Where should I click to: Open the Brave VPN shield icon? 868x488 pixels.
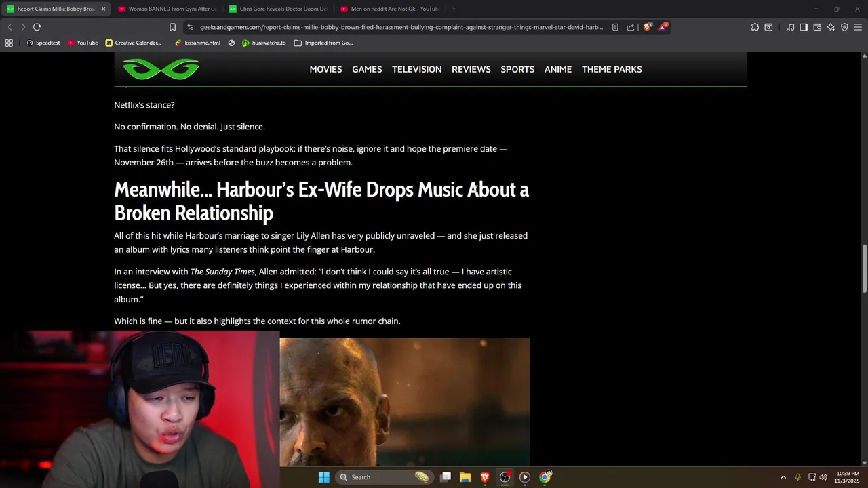tap(844, 27)
